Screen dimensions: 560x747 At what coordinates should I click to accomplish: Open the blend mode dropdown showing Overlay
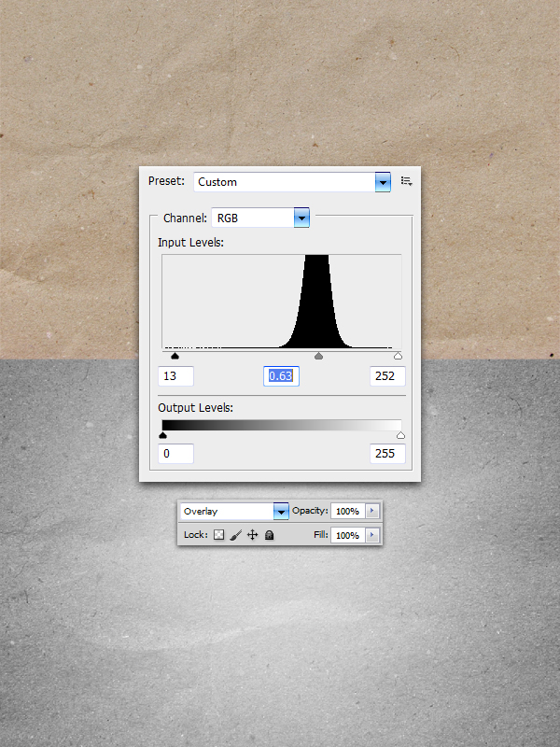coord(235,511)
